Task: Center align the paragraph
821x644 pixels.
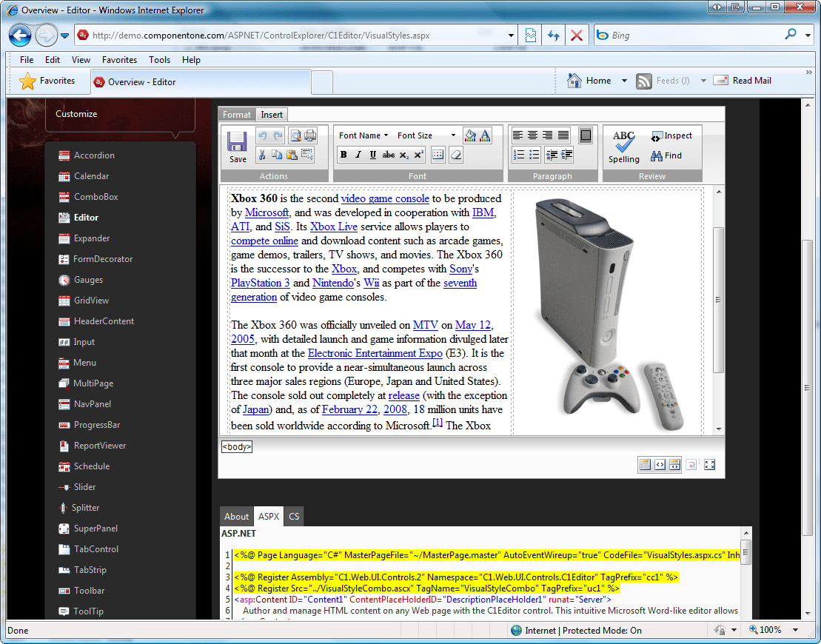Action: [x=533, y=135]
